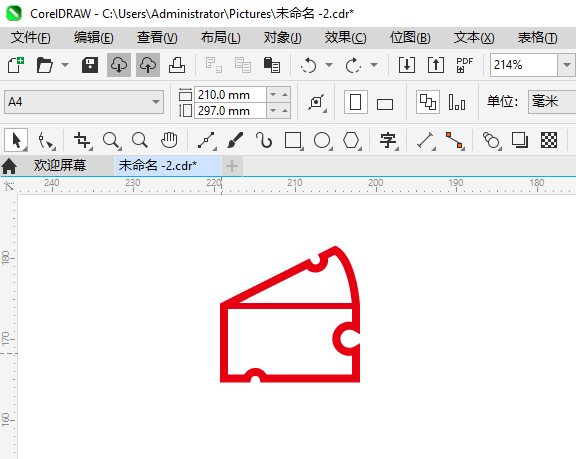Select the Ellipse tool
This screenshot has height=459, width=576.
[x=322, y=140]
